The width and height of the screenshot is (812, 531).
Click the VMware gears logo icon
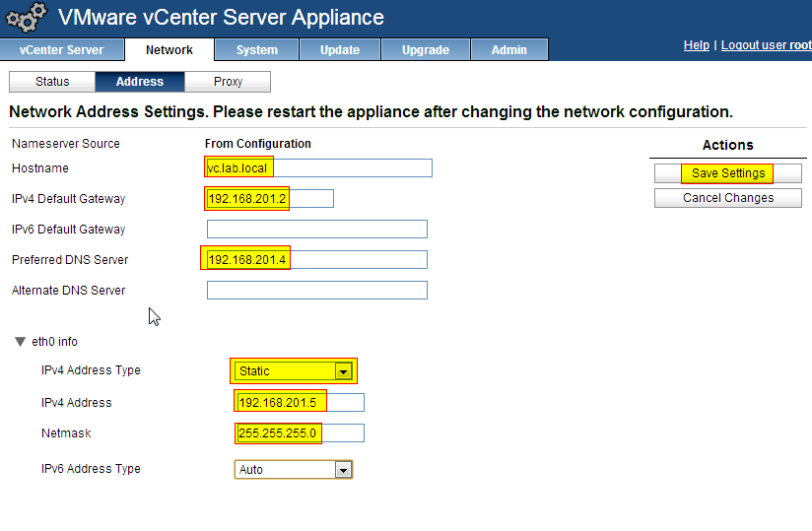[26, 18]
